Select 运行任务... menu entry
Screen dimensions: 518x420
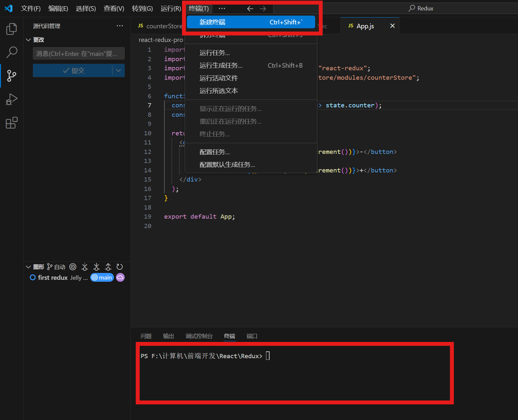[251, 53]
